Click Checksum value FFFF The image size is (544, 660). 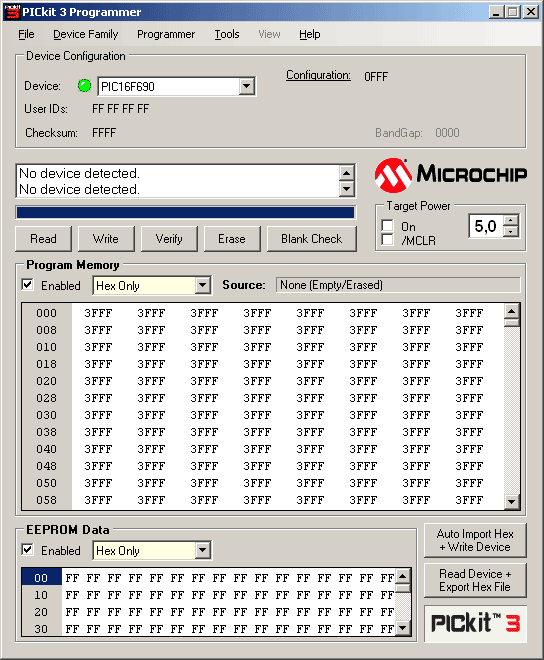pyautogui.click(x=104, y=133)
